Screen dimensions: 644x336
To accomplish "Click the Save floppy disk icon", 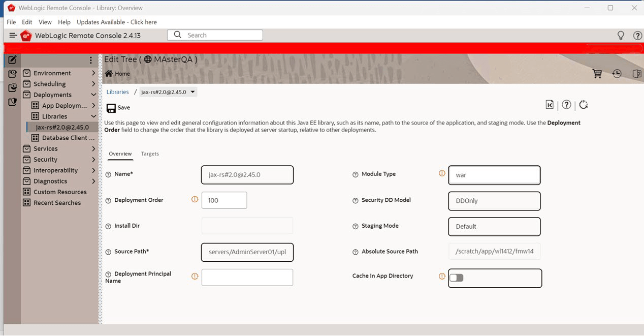I will [x=111, y=108].
